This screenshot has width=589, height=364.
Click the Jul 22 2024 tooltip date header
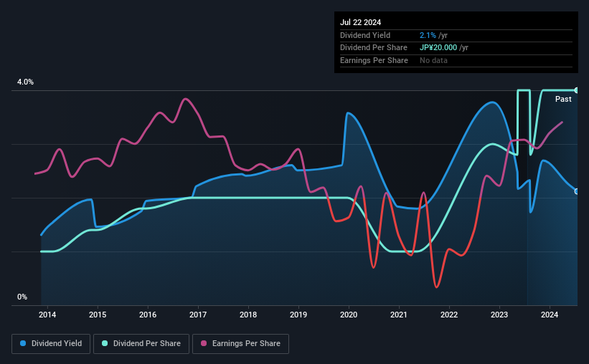coord(360,22)
